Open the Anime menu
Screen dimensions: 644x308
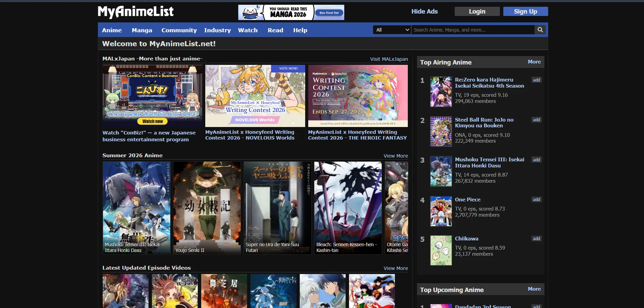point(112,30)
